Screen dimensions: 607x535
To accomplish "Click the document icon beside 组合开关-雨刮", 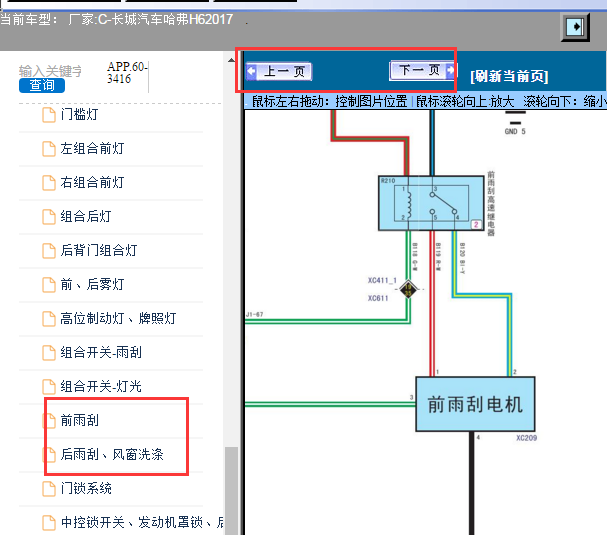I will click(x=49, y=353).
